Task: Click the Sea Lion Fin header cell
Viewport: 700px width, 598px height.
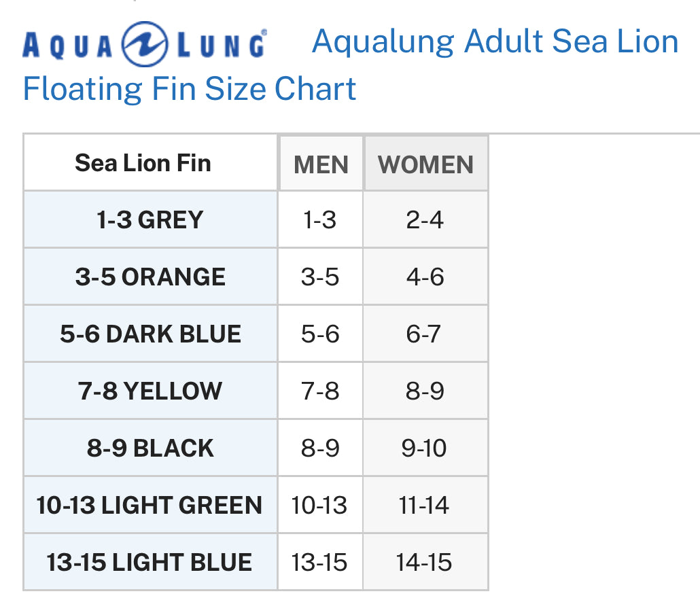Action: point(143,163)
